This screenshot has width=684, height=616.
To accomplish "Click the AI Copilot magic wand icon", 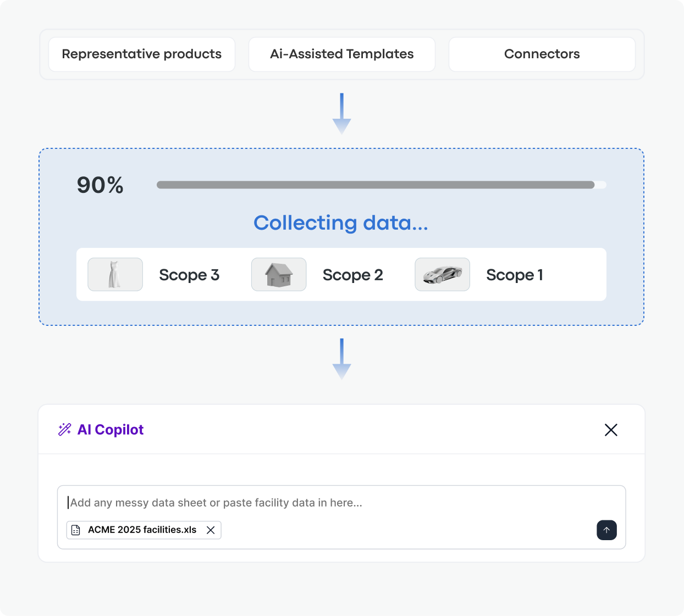I will [65, 429].
